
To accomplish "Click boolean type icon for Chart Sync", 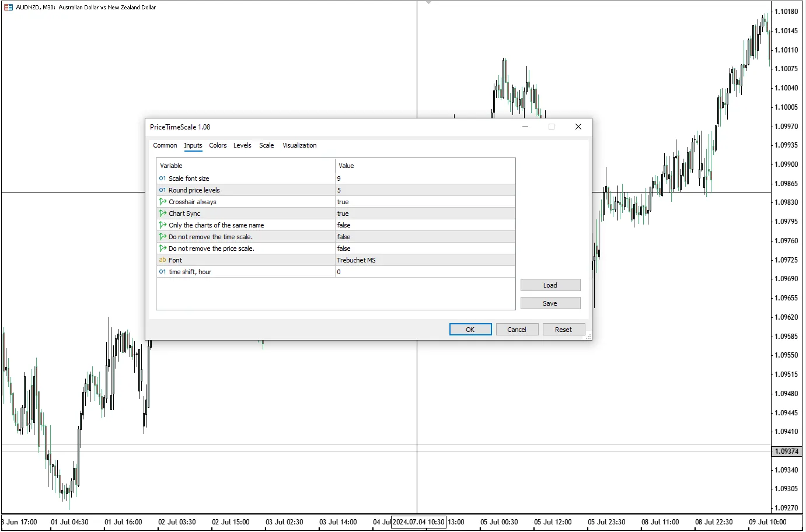I will coord(163,213).
